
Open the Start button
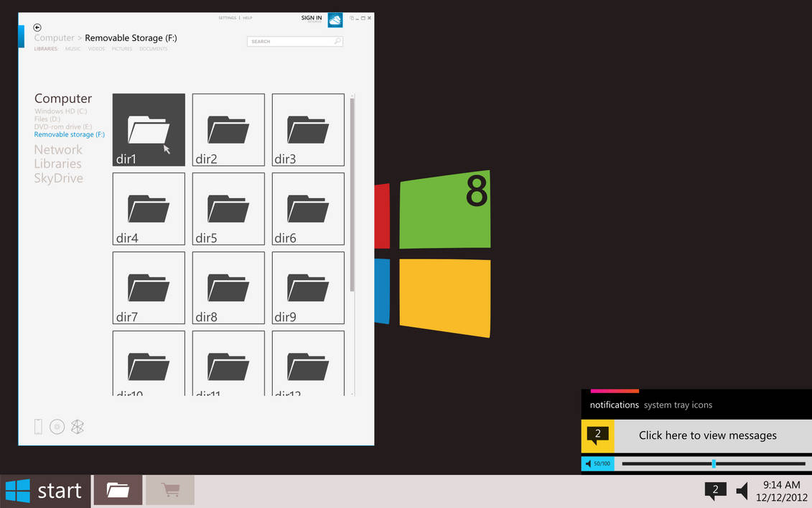click(45, 490)
